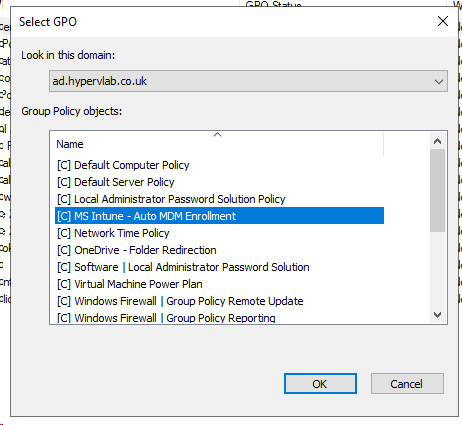Image resolution: width=462 pixels, height=425 pixels.
Task: Click the scrollbar down arrow
Action: (x=437, y=315)
